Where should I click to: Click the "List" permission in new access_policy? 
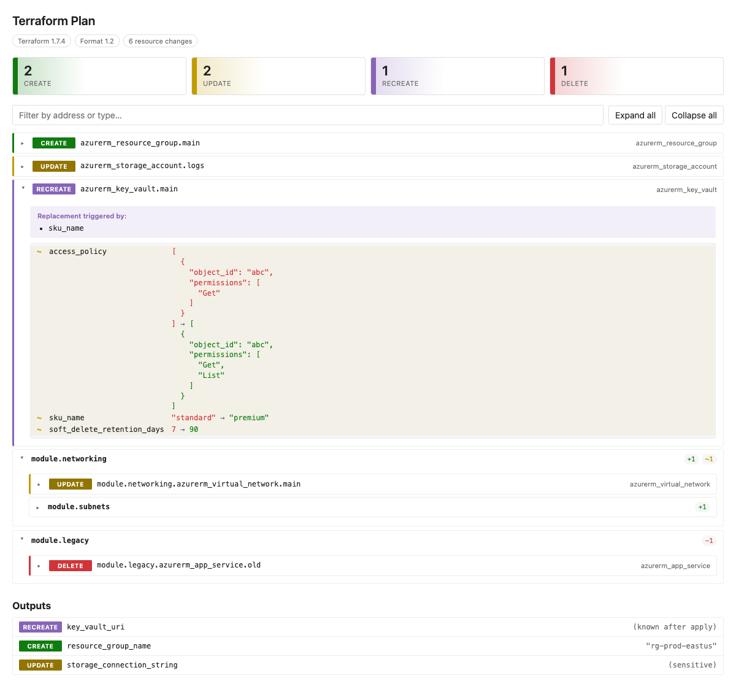click(x=212, y=375)
